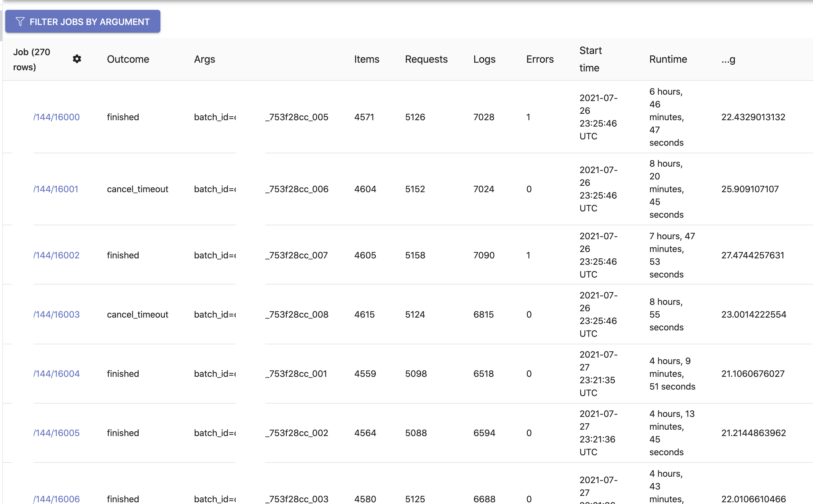Click the Requests column header
Screen dimensions: 813x504
click(x=426, y=59)
